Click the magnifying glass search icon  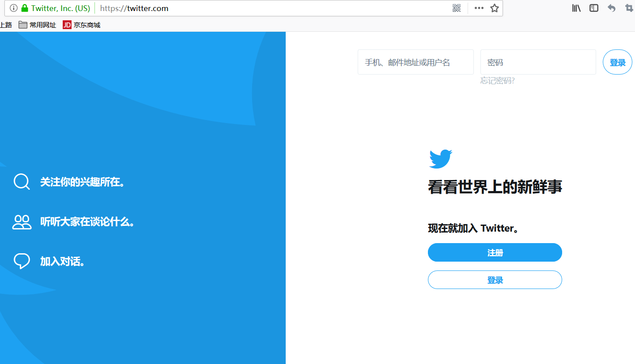point(21,181)
